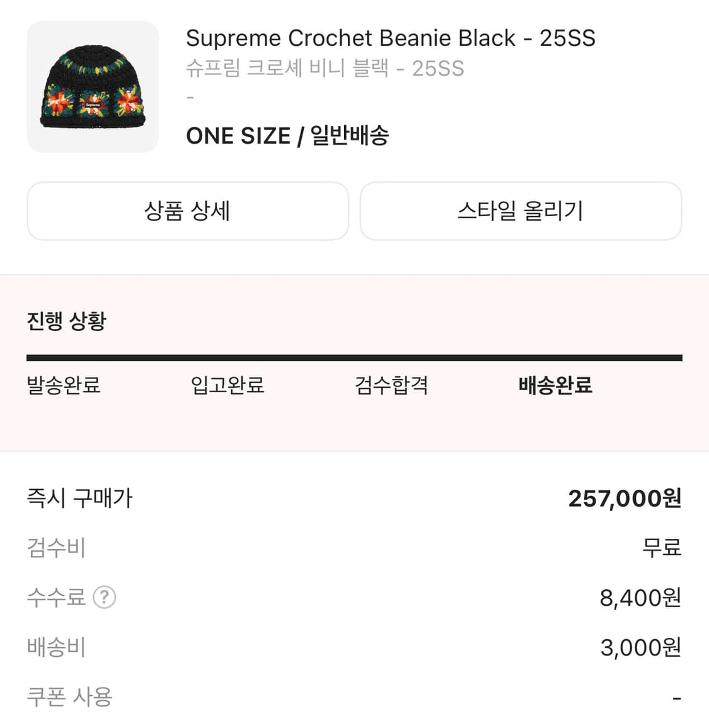Click the 8,400원 fee amount
This screenshot has width=709, height=728.
[x=640, y=598]
